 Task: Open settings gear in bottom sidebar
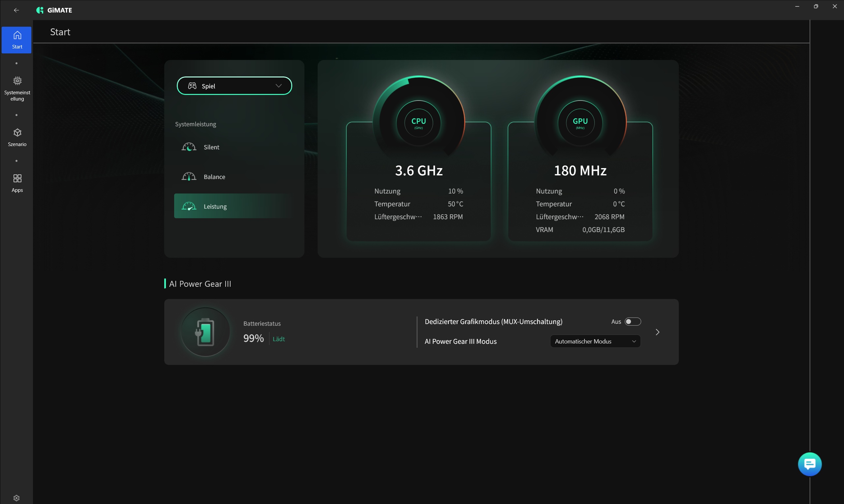(16, 498)
